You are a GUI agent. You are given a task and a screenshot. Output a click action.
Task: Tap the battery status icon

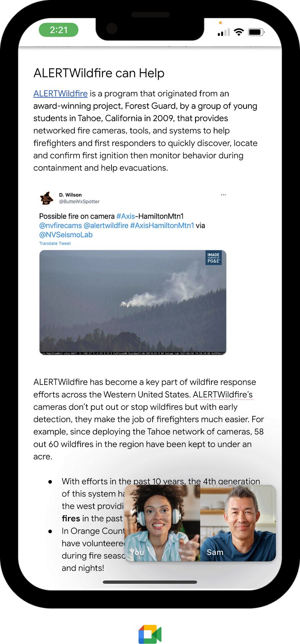tap(256, 32)
